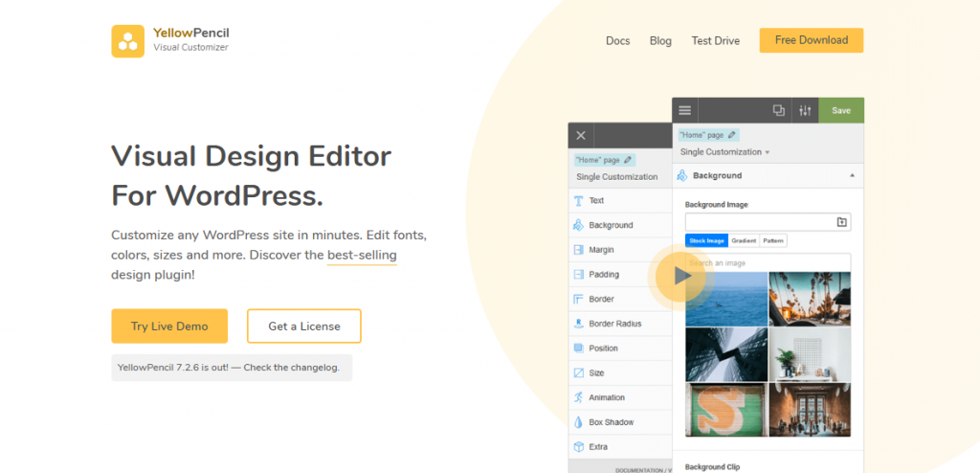This screenshot has height=473, width=980.
Task: Open the Test Drive menu link
Action: (716, 40)
